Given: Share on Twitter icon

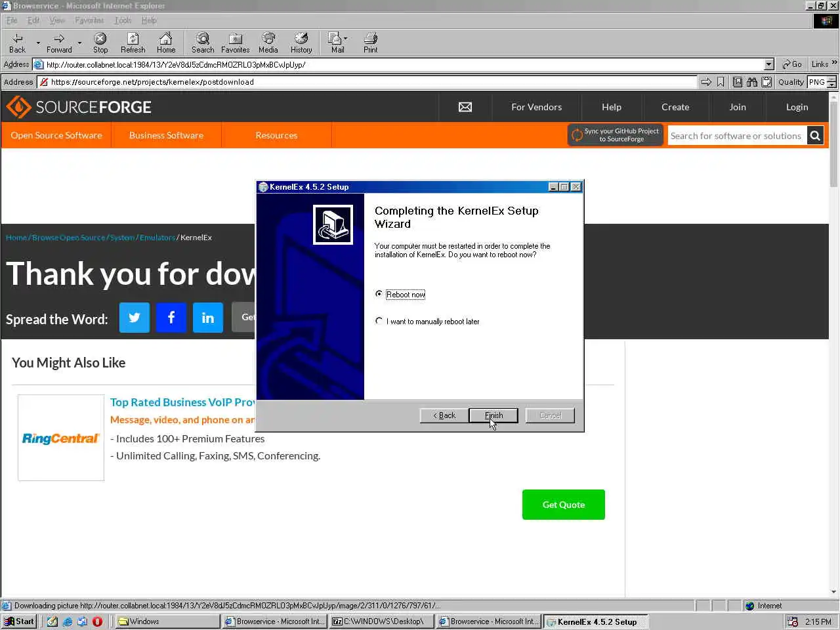Looking at the screenshot, I should pos(135,318).
